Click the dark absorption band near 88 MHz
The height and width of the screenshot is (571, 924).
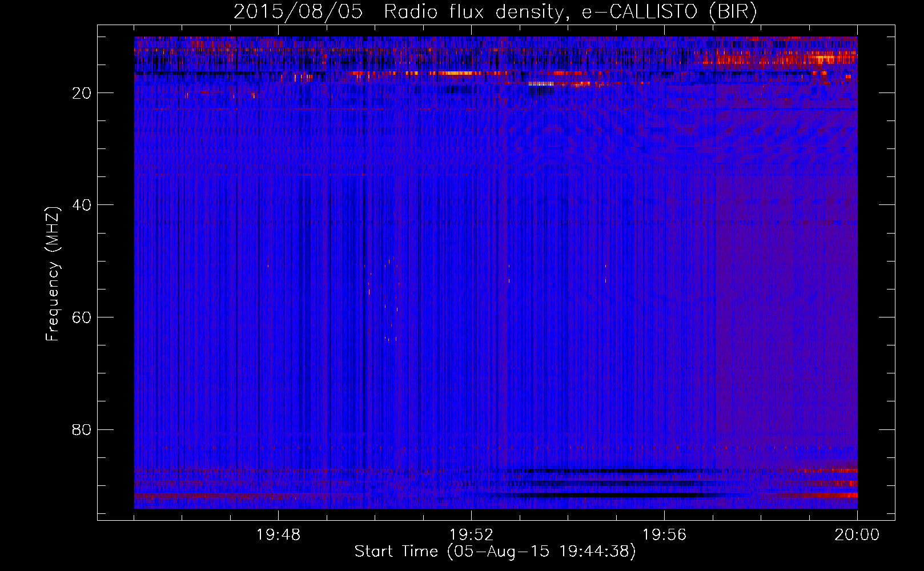tap(600, 471)
